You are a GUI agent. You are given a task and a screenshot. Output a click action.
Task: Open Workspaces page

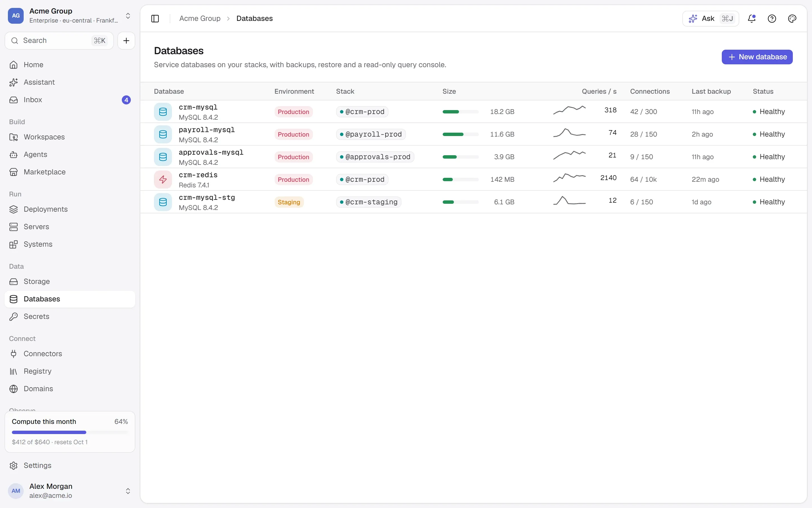click(x=70, y=137)
